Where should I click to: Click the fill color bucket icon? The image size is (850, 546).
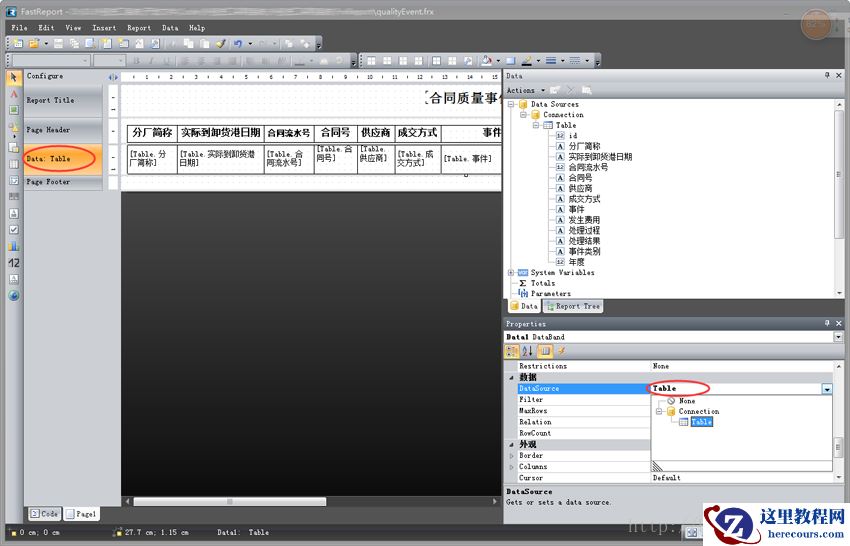pyautogui.click(x=487, y=61)
